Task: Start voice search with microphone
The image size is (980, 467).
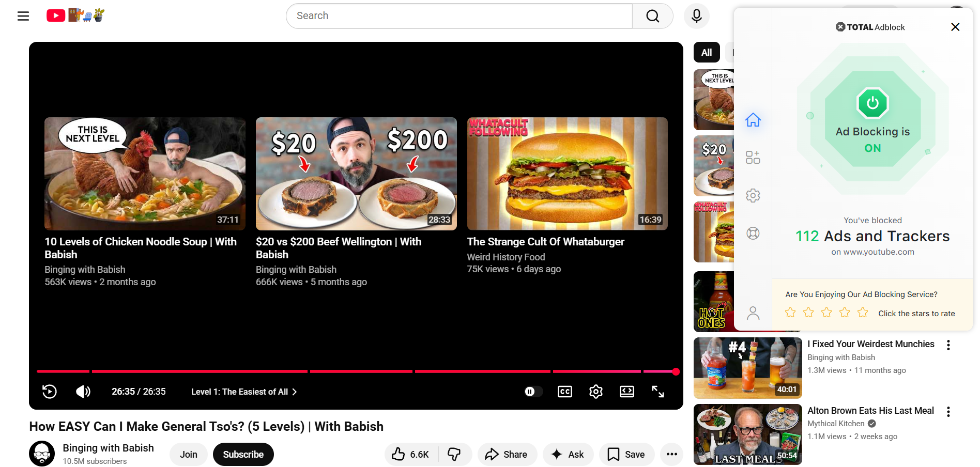Action: tap(697, 16)
